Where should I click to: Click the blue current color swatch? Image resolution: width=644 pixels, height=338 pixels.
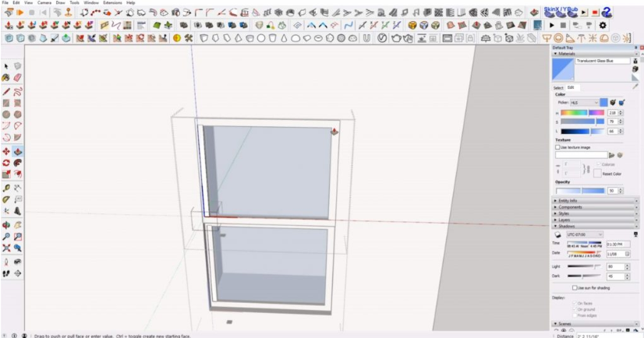tap(603, 103)
